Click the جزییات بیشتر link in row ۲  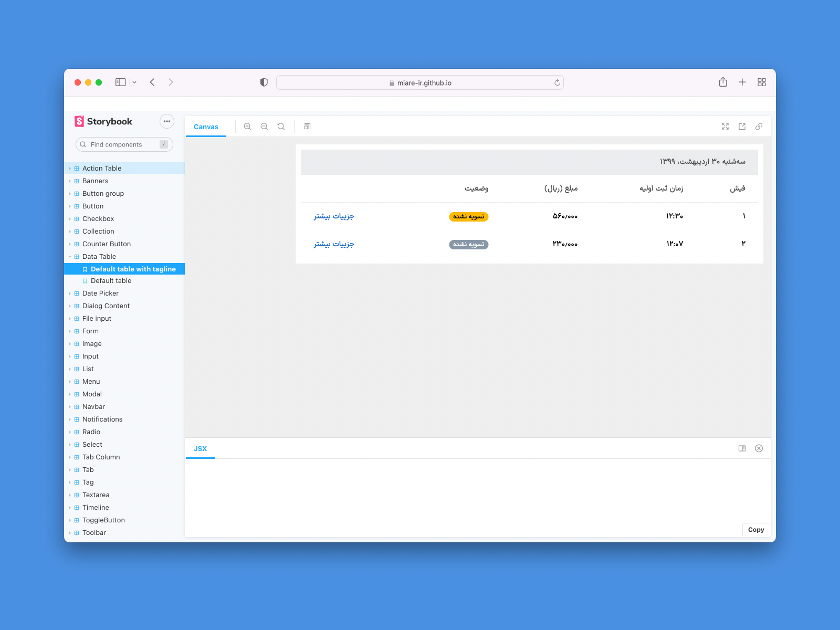pyautogui.click(x=334, y=244)
